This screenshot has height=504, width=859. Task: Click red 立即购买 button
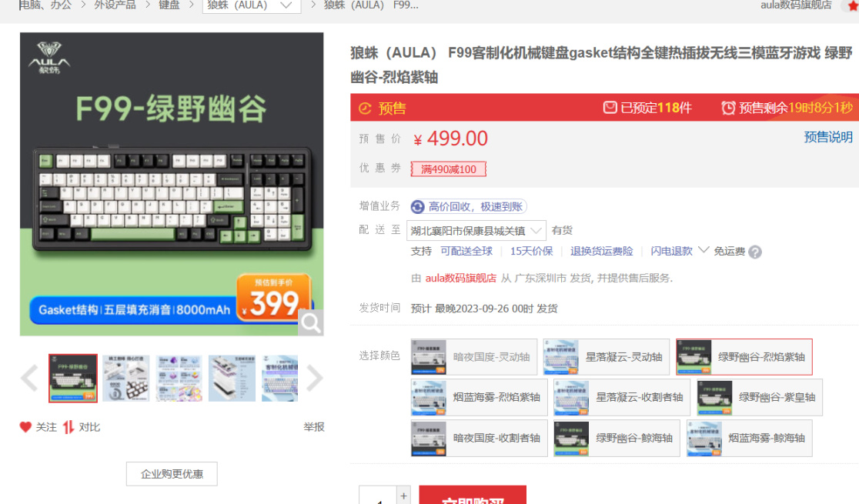click(x=473, y=496)
